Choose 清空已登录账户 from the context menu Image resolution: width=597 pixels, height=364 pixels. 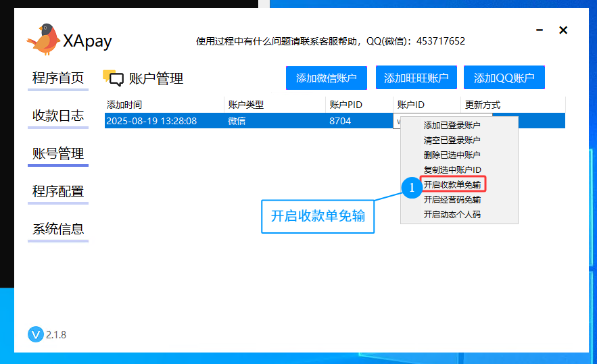click(452, 140)
